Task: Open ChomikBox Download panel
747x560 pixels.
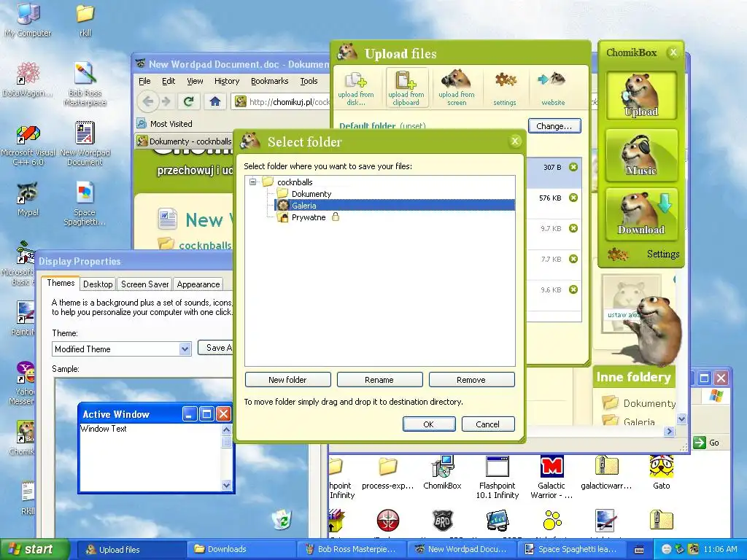Action: pos(641,214)
